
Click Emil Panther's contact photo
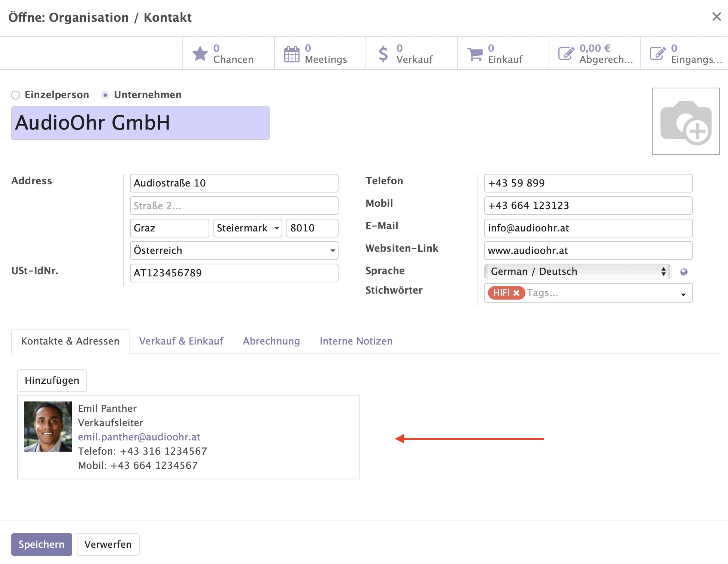pos(48,427)
